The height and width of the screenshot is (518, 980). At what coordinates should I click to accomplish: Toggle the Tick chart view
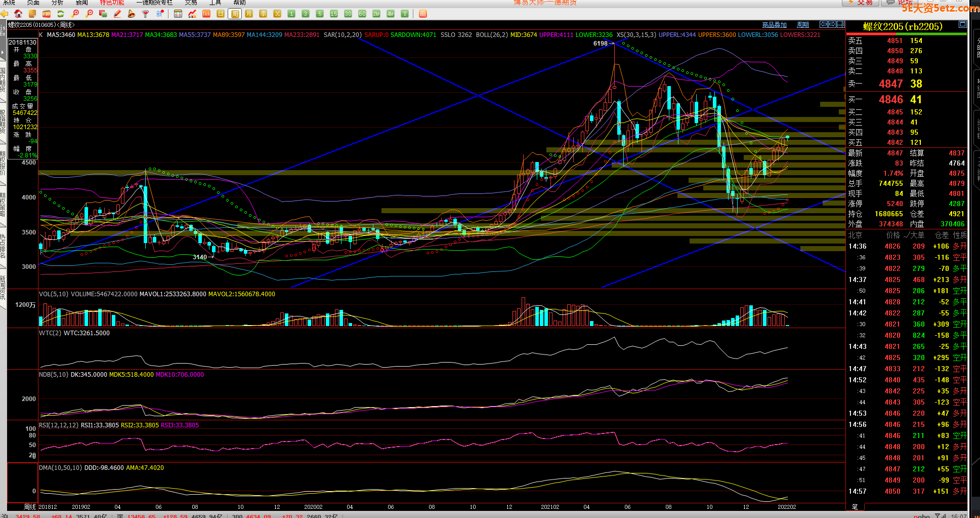(x=206, y=14)
